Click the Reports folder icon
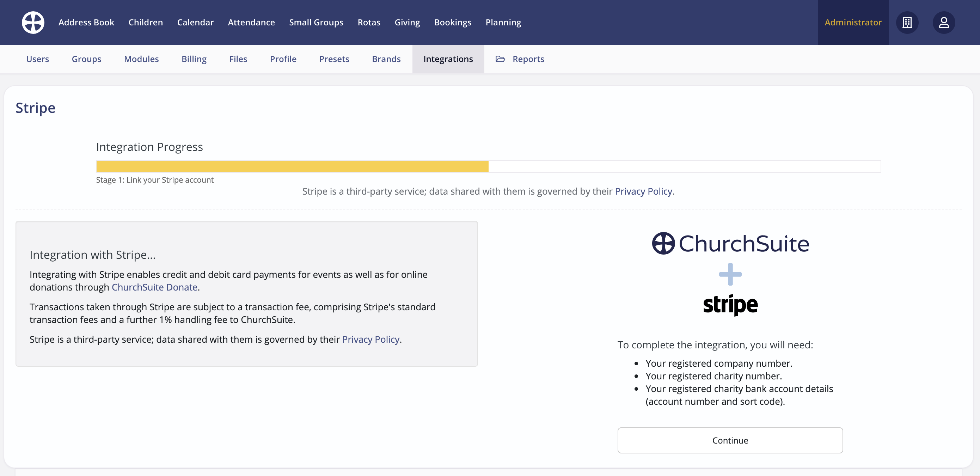The image size is (980, 476). pyautogui.click(x=500, y=59)
